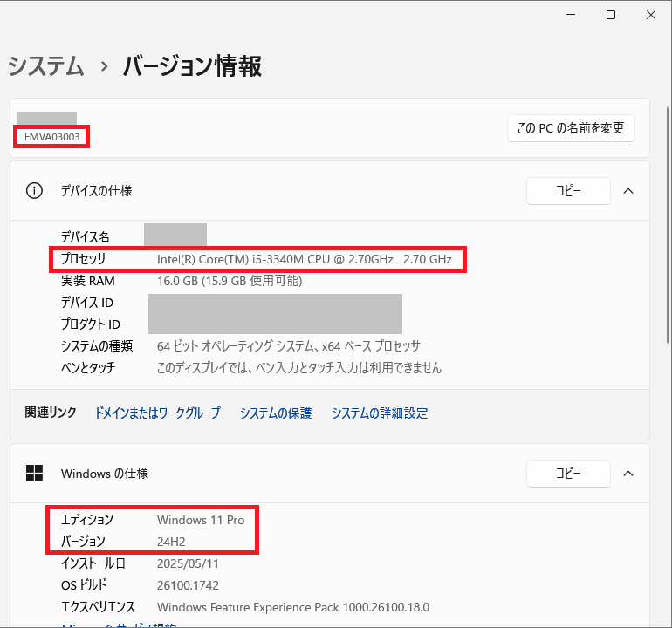Select the 24H2 version value

coord(171,542)
